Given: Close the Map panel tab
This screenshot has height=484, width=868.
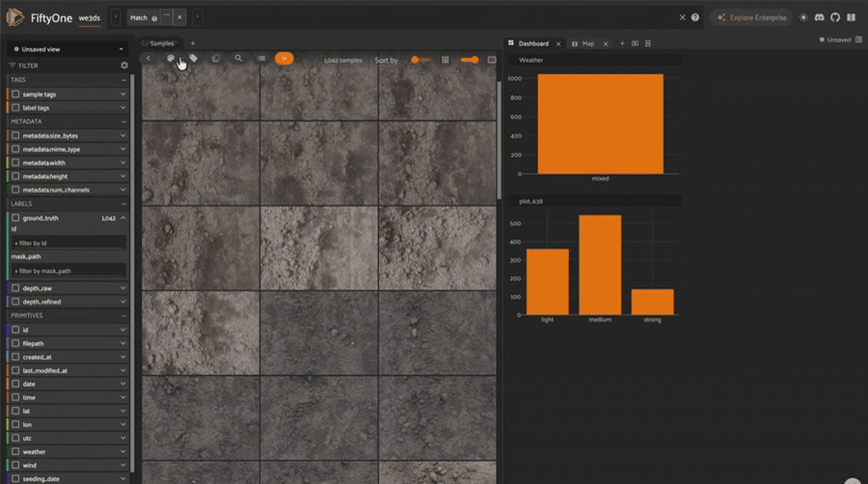Looking at the screenshot, I should point(605,43).
